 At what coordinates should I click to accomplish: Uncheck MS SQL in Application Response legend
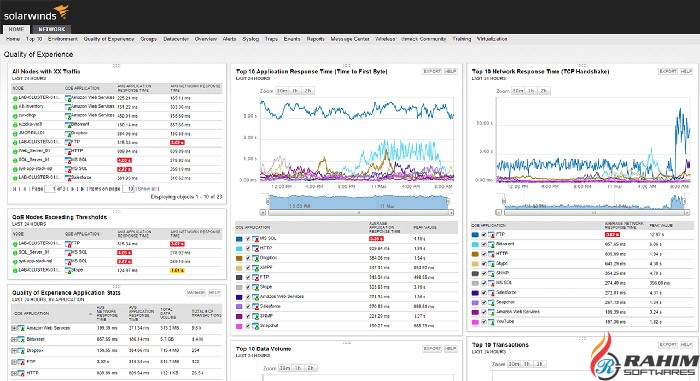point(248,239)
